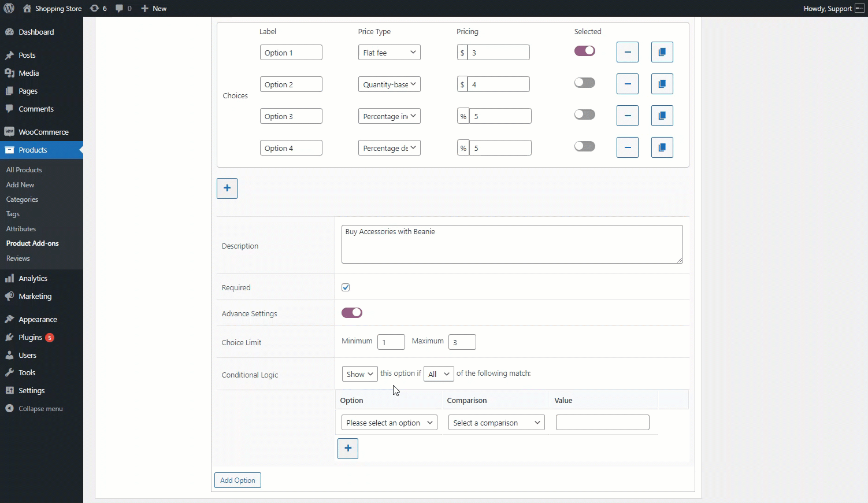Duplicate the Option 3 choice row
Screen dimensions: 868x503
[662, 116]
